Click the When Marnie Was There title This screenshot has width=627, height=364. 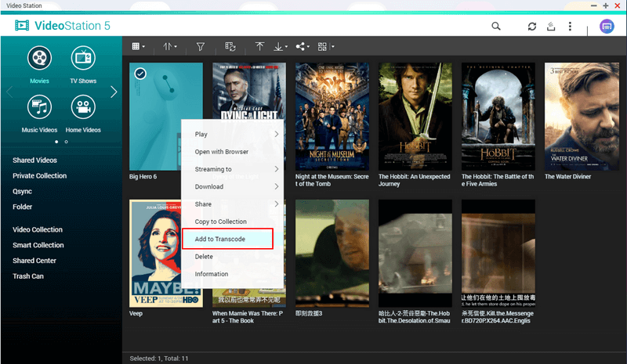point(248,317)
